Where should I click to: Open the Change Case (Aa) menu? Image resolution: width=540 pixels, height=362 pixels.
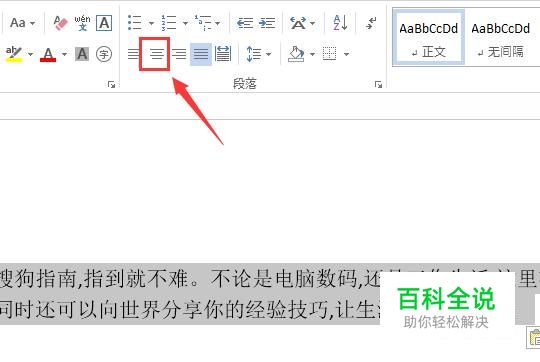click(23, 23)
